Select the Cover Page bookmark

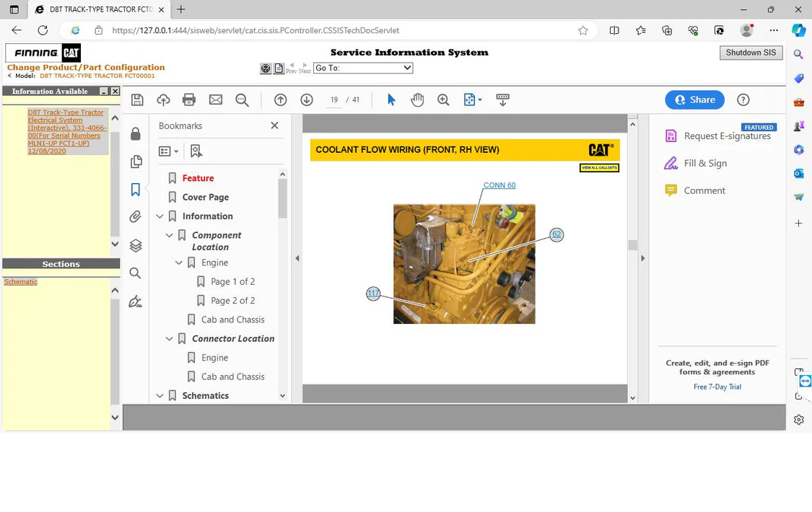coord(205,198)
